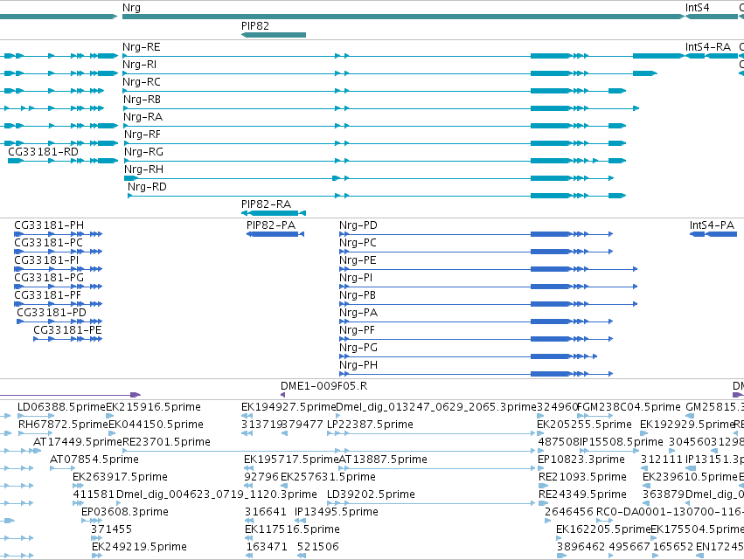The image size is (744, 560).
Task: Click EST label LP22387.5prime
Action: 370,425
